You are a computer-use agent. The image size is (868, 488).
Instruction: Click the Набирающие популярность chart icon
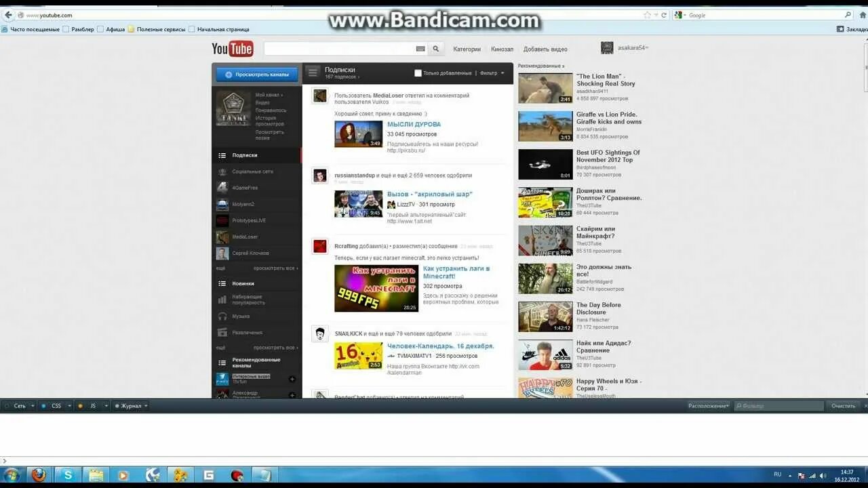[x=222, y=300]
